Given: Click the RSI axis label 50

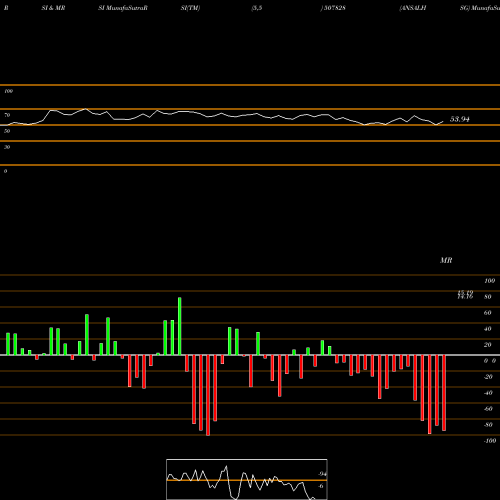Looking at the screenshot, I should [7, 131].
